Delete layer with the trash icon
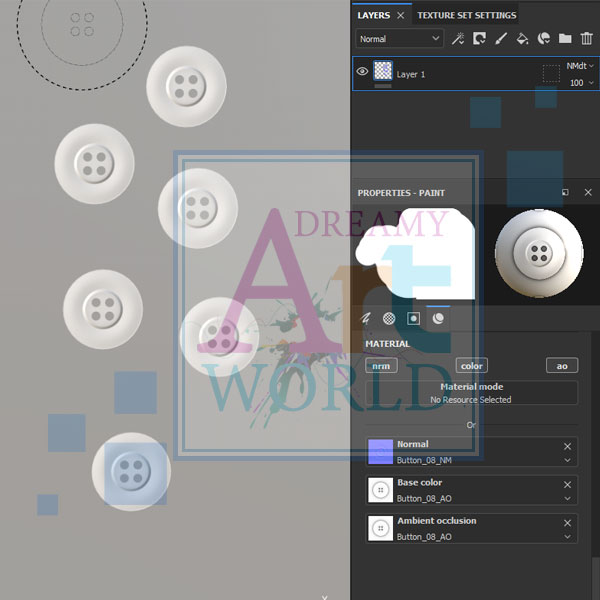This screenshot has width=600, height=600. tap(586, 39)
